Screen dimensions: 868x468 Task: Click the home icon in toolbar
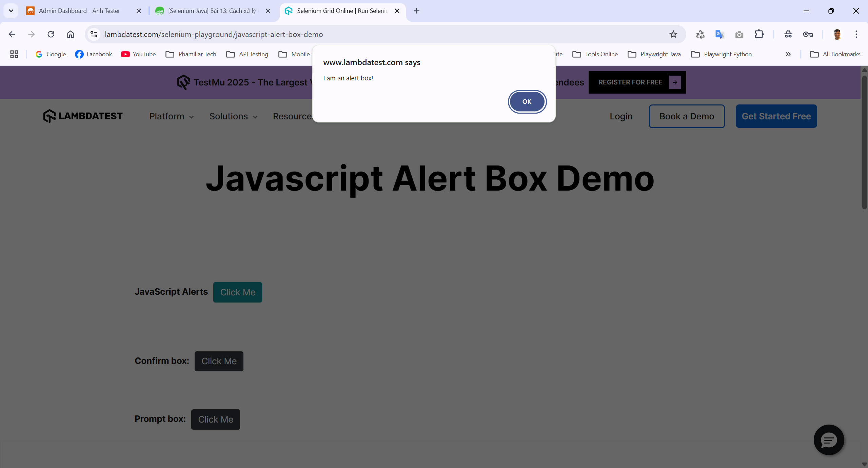71,34
